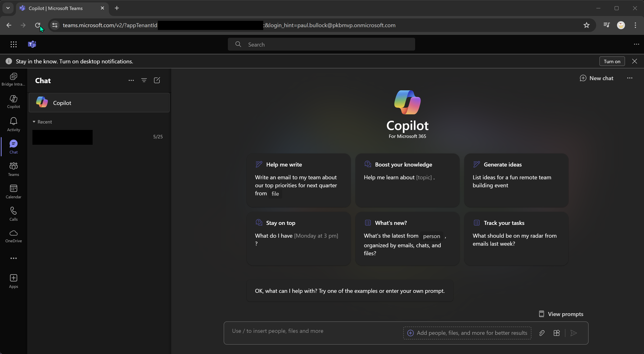Open the Chrome three-dot menu
The image size is (644, 354).
(636, 25)
